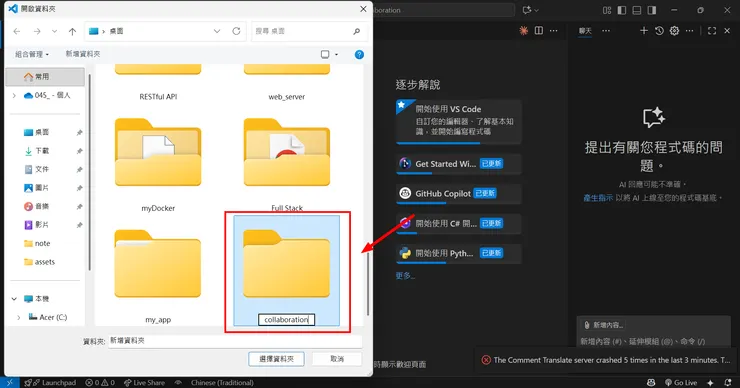Open 開始使用 Pyth... walkthrough

point(459,253)
